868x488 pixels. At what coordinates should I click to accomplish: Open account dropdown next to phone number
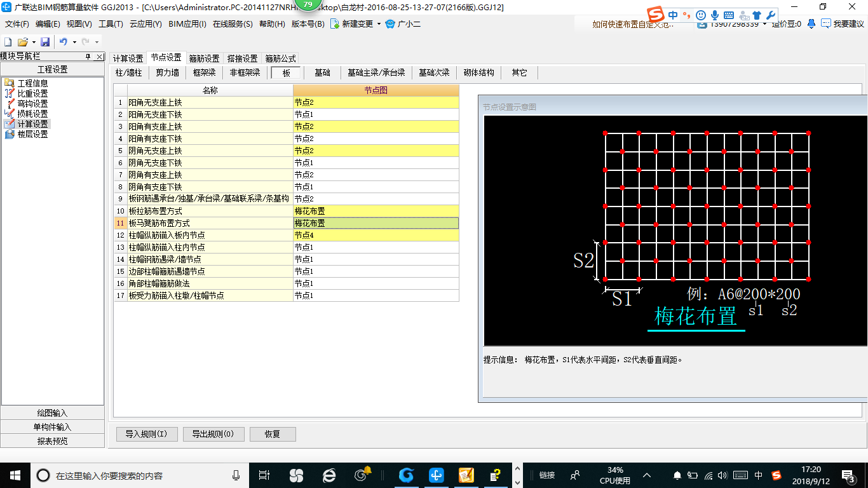[x=765, y=24]
